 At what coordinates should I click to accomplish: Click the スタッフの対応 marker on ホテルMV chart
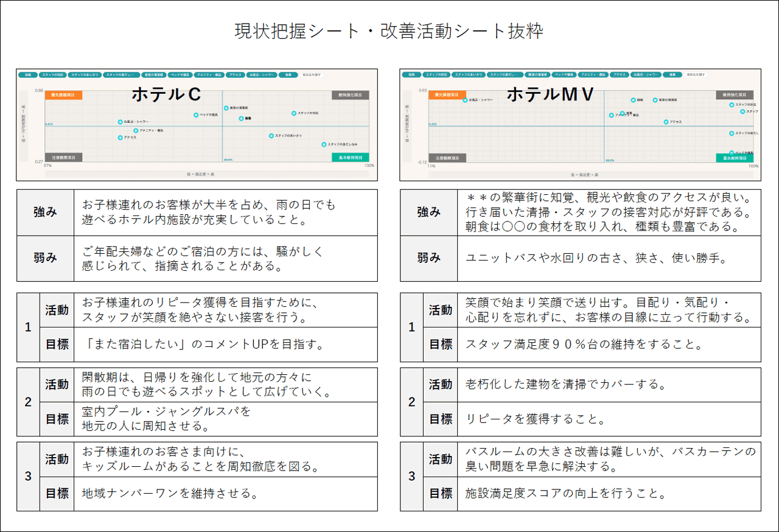click(x=731, y=103)
